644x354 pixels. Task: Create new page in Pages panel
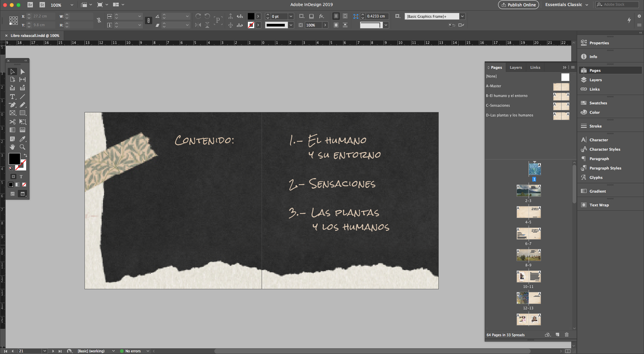pyautogui.click(x=557, y=335)
